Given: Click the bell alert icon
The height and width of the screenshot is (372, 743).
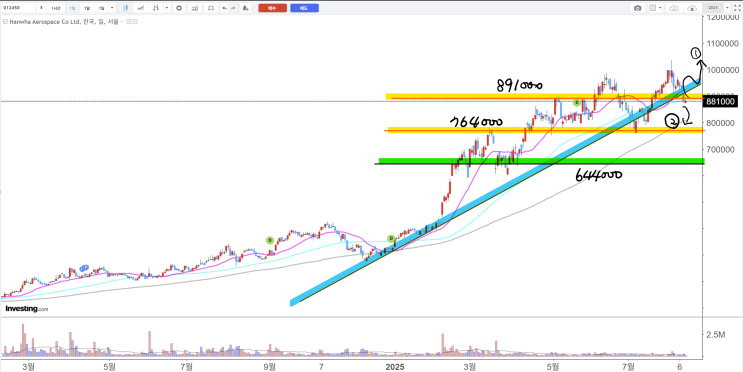Looking at the screenshot, I should coord(245,8).
